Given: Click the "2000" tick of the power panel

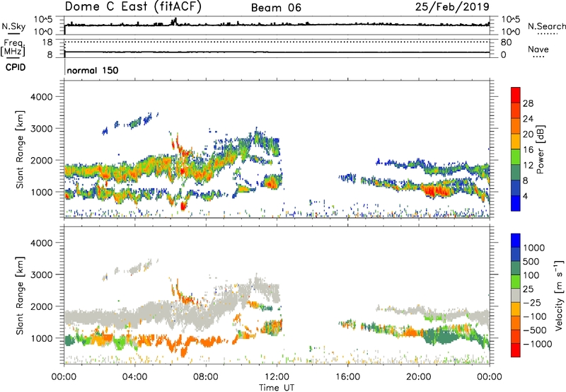Looking at the screenshot, I should (x=41, y=160).
